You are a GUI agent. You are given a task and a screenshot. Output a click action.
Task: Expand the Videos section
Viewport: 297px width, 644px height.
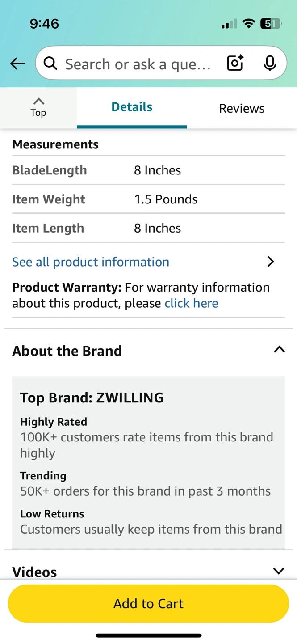pyautogui.click(x=279, y=571)
